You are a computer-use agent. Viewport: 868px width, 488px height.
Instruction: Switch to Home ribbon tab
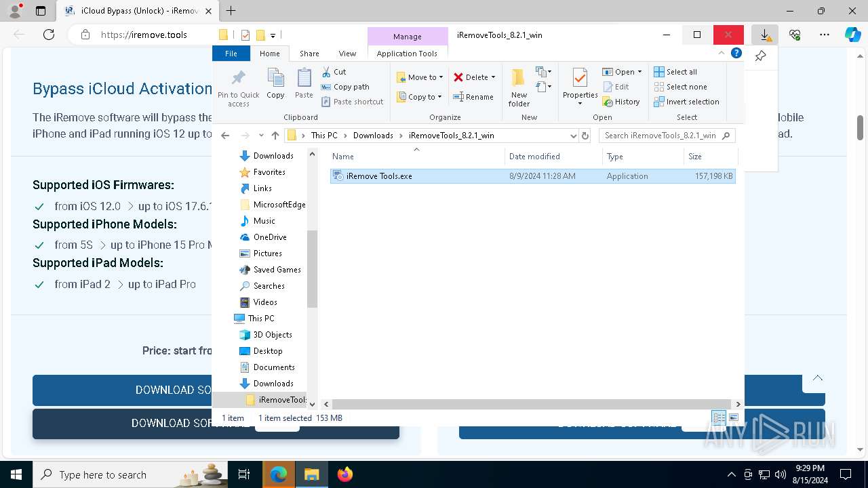pos(269,54)
